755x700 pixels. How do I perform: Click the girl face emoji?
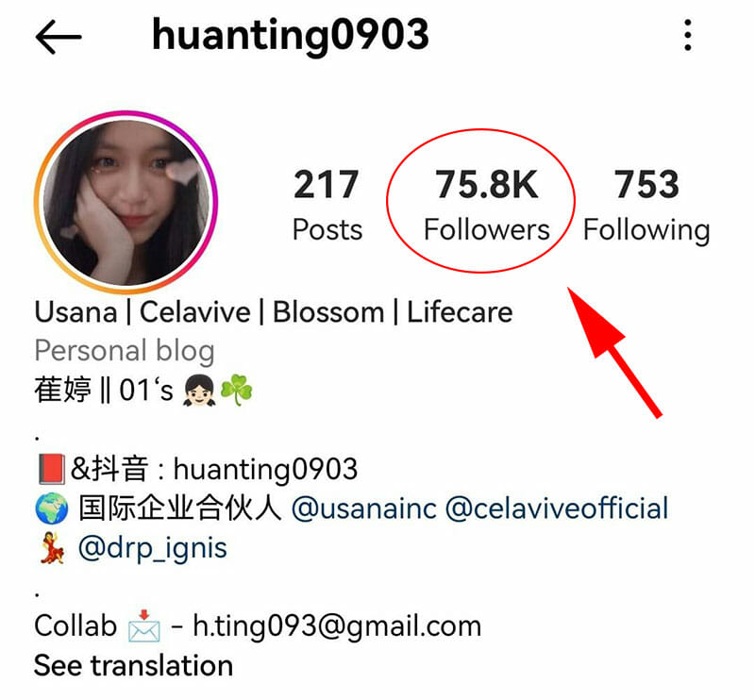199,391
